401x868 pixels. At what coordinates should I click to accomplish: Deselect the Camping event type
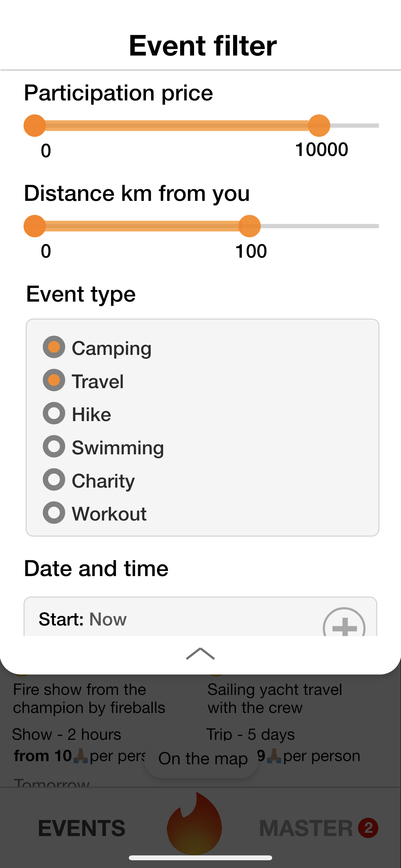click(x=54, y=347)
